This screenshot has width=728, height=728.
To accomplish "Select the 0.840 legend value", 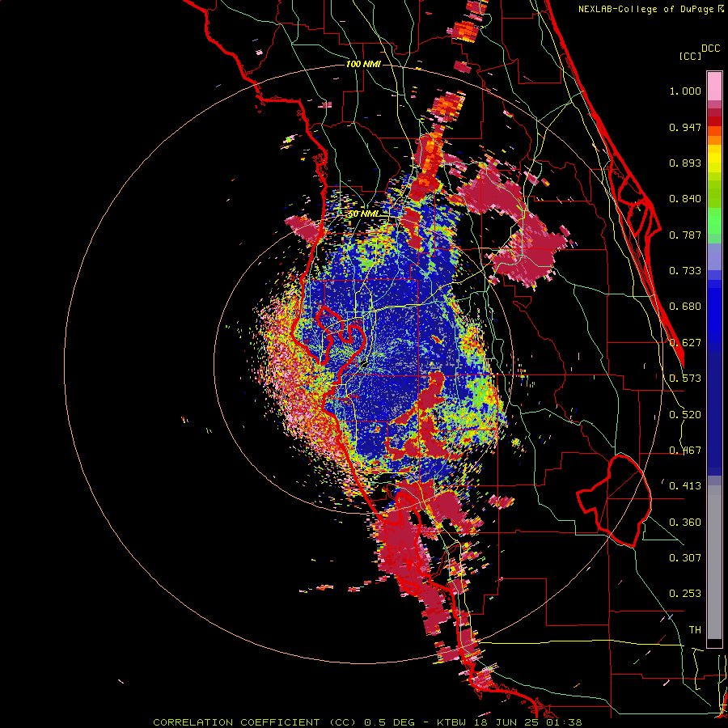I will point(685,199).
